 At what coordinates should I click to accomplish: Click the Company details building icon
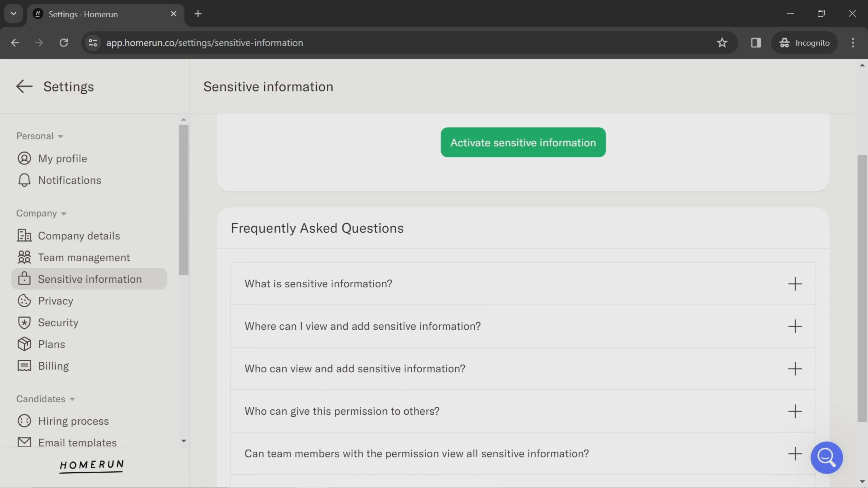pyautogui.click(x=24, y=236)
